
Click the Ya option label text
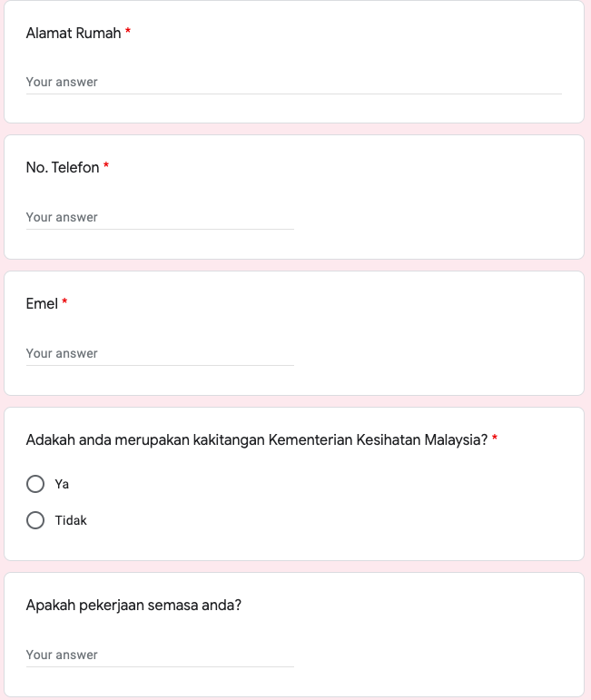(62, 484)
